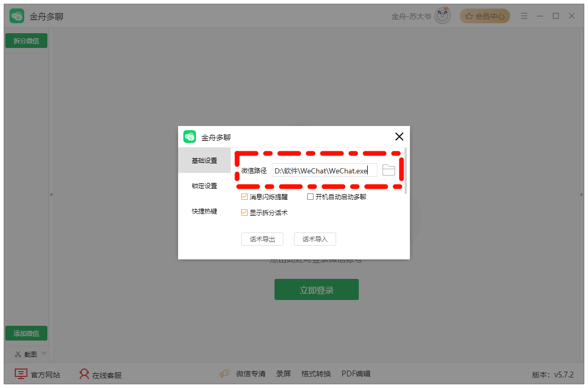Click the version text v5.7.2

pyautogui.click(x=564, y=374)
